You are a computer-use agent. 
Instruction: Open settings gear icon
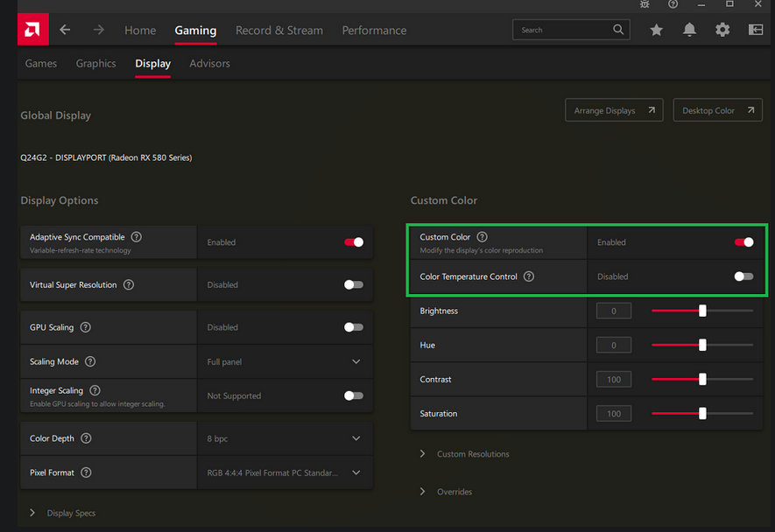tap(722, 30)
